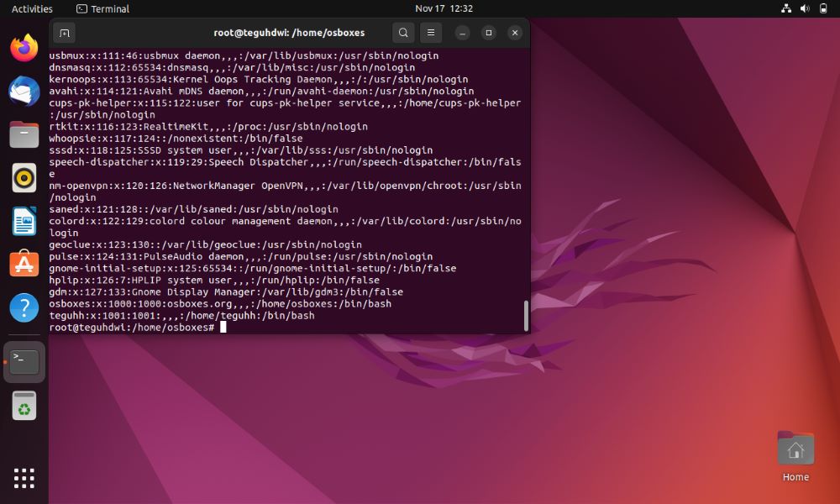This screenshot has height=504, width=840.
Task: Click the kernoops Kernel Oops Tracking line
Action: pos(259,79)
